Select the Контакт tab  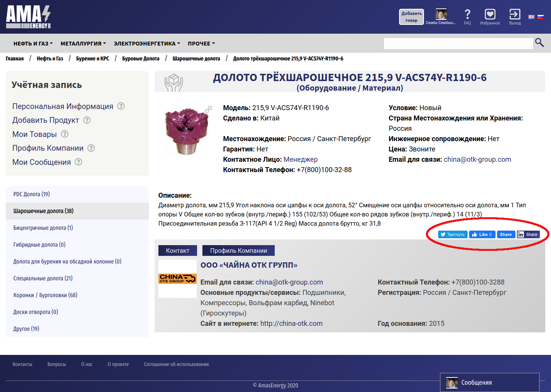point(178,250)
